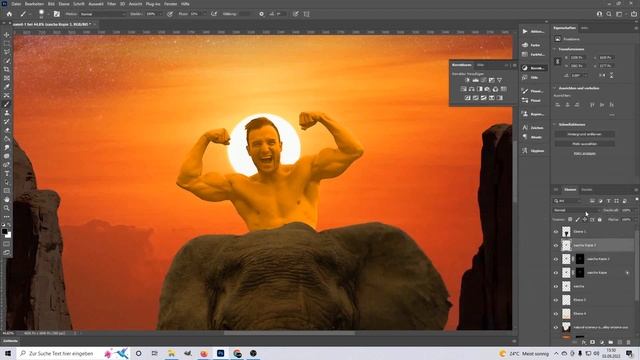The height and width of the screenshot is (360, 640).
Task: Open the Bearbeiten menu
Action: pyautogui.click(x=34, y=4)
